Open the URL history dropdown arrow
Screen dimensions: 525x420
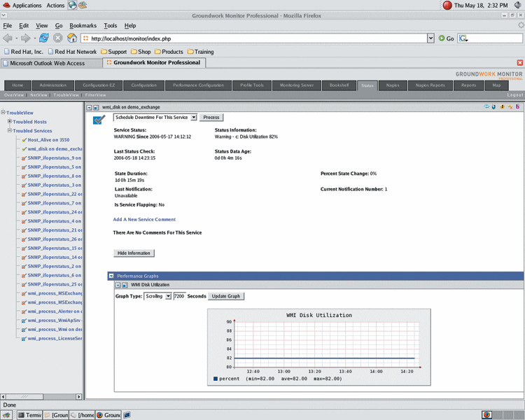coord(430,38)
